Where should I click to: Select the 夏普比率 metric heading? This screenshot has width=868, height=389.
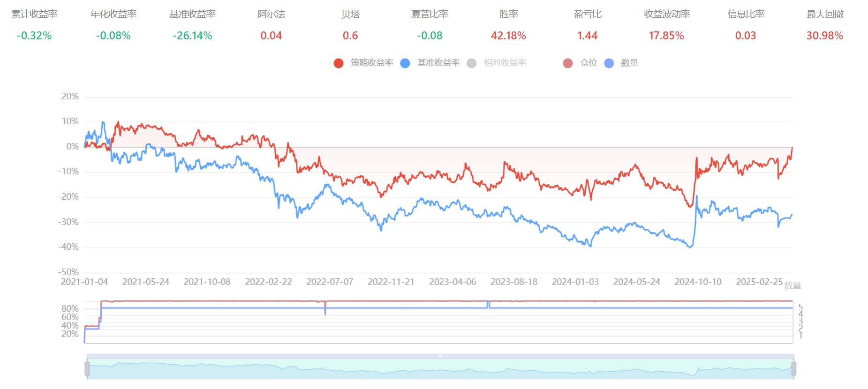click(430, 15)
